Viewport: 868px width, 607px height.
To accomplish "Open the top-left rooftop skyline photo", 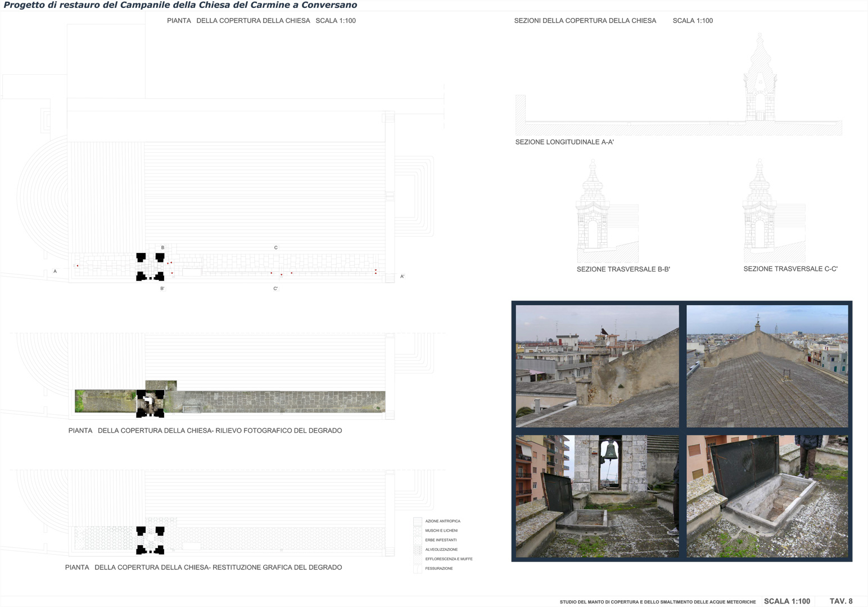I will (x=597, y=366).
